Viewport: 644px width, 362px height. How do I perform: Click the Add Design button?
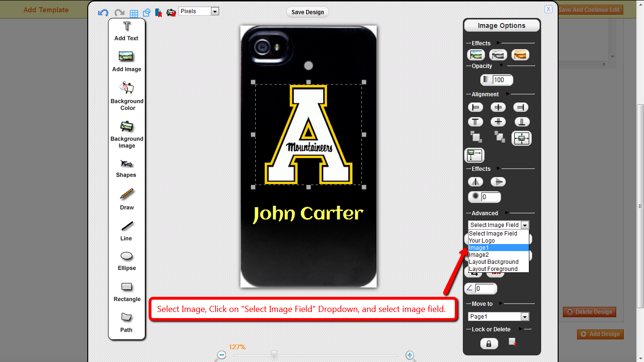pos(600,334)
